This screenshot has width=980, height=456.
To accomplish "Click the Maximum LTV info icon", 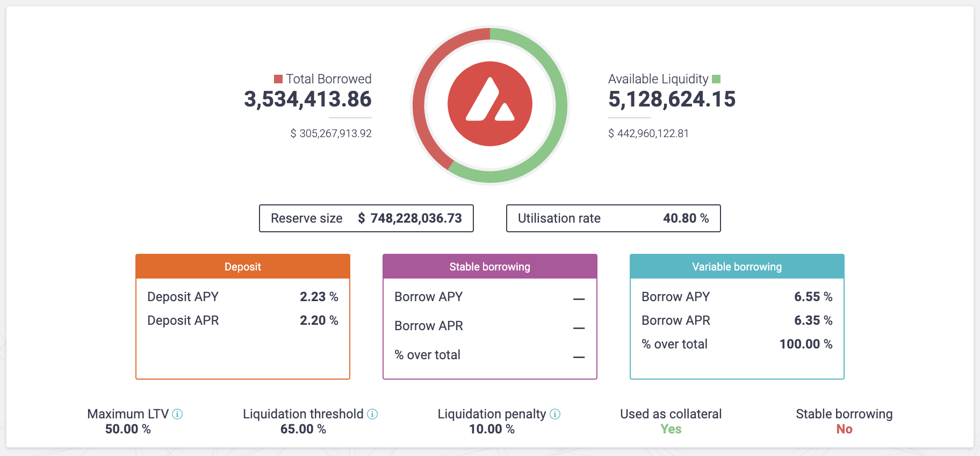I will pos(177,414).
